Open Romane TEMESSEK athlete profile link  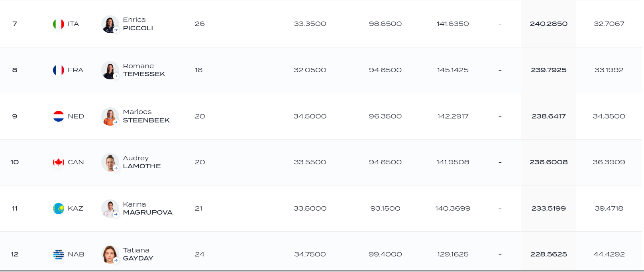tap(144, 70)
